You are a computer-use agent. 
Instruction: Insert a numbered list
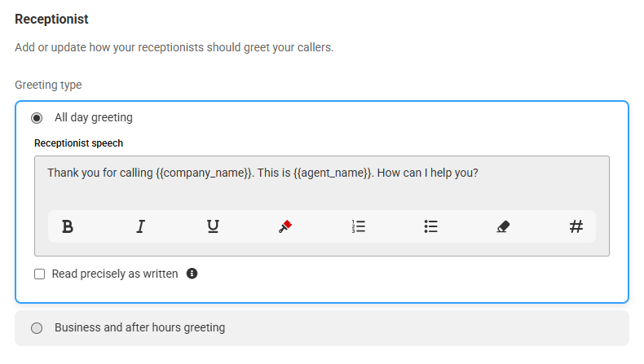click(x=359, y=226)
